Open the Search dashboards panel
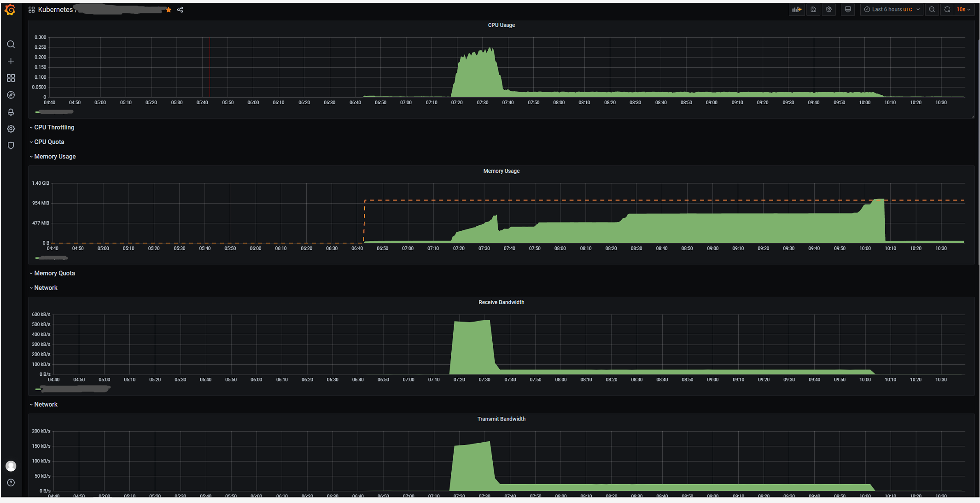The width and height of the screenshot is (980, 503). [11, 44]
